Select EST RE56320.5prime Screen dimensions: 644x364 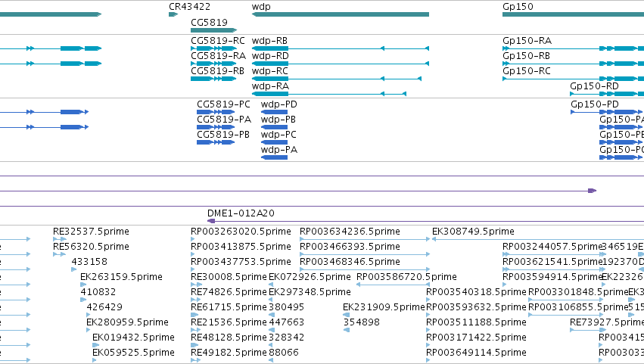[x=59, y=254]
